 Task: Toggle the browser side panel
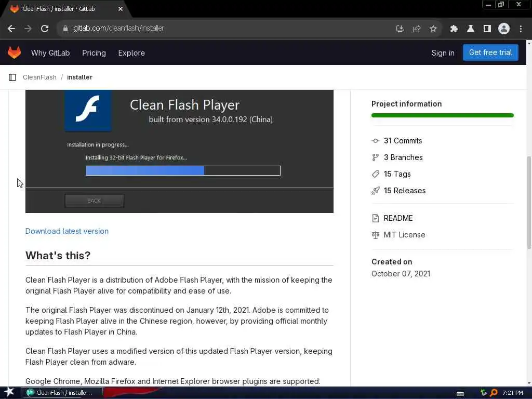487,29
